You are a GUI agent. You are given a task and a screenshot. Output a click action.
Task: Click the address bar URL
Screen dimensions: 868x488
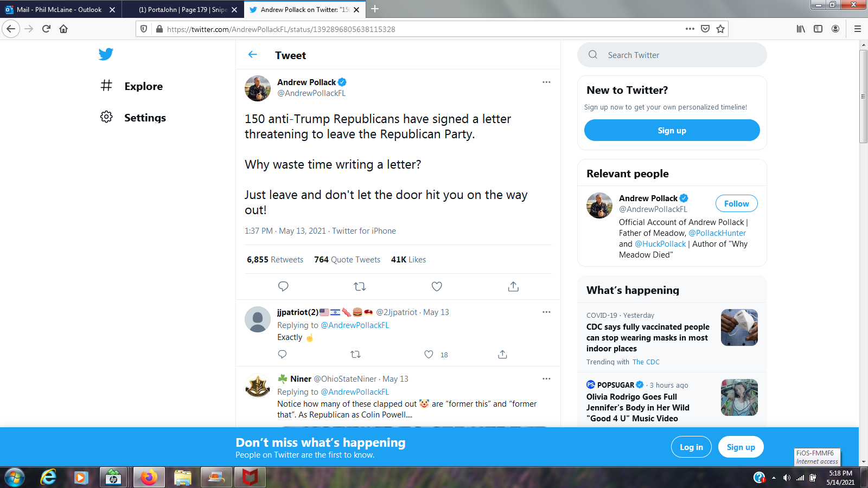coord(281,29)
